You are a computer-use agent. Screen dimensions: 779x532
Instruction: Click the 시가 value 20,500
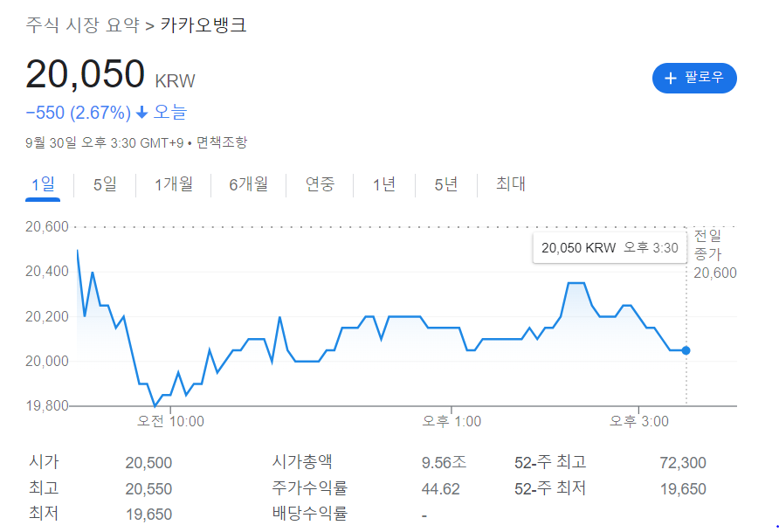[x=148, y=463]
